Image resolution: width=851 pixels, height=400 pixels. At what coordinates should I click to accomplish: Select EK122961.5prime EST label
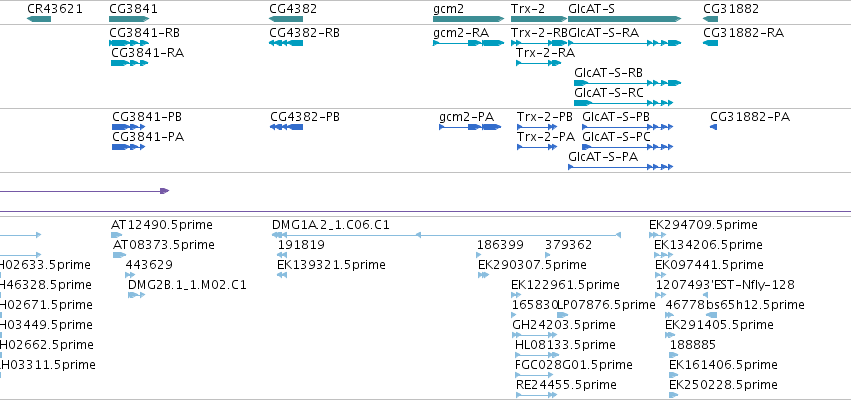click(565, 285)
